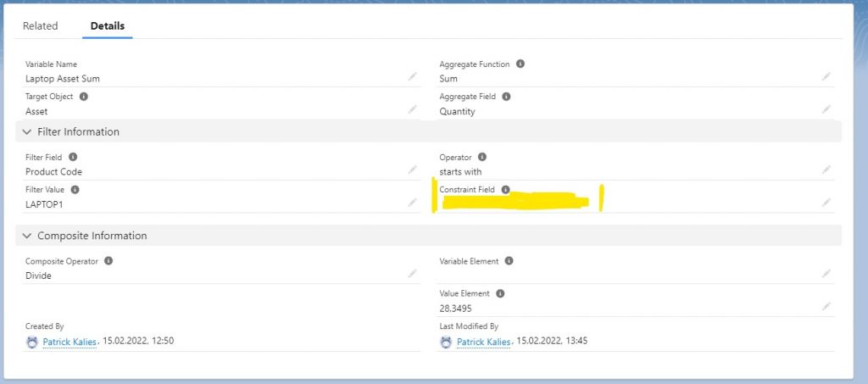Click edit pencil for Value Element
The image size is (868, 384).
(x=826, y=306)
